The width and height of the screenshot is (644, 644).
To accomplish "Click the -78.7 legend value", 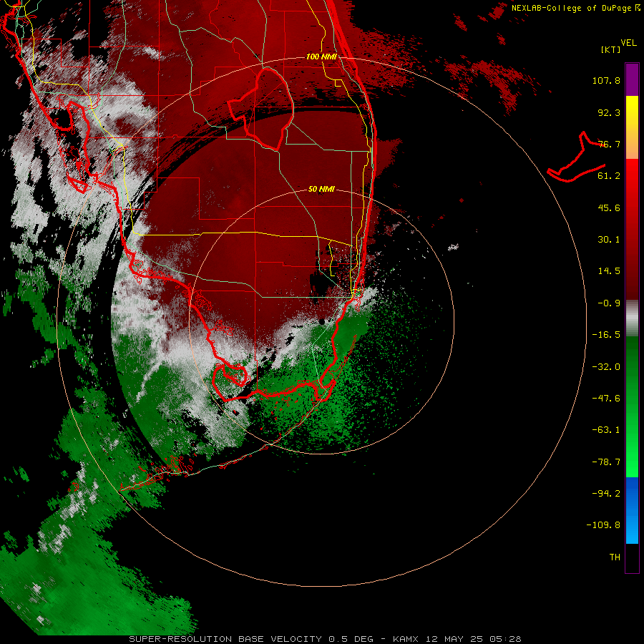I will 606,462.
